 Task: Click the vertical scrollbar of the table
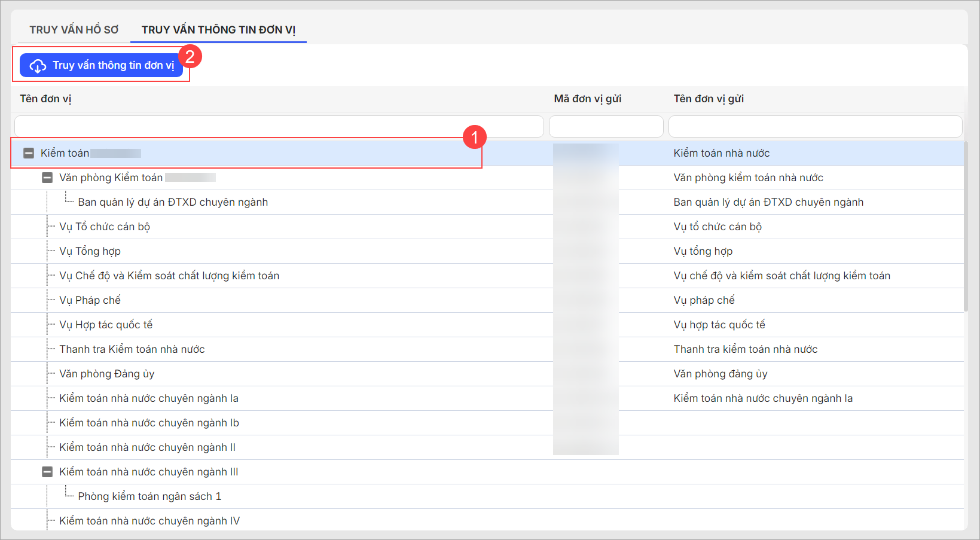click(x=965, y=227)
